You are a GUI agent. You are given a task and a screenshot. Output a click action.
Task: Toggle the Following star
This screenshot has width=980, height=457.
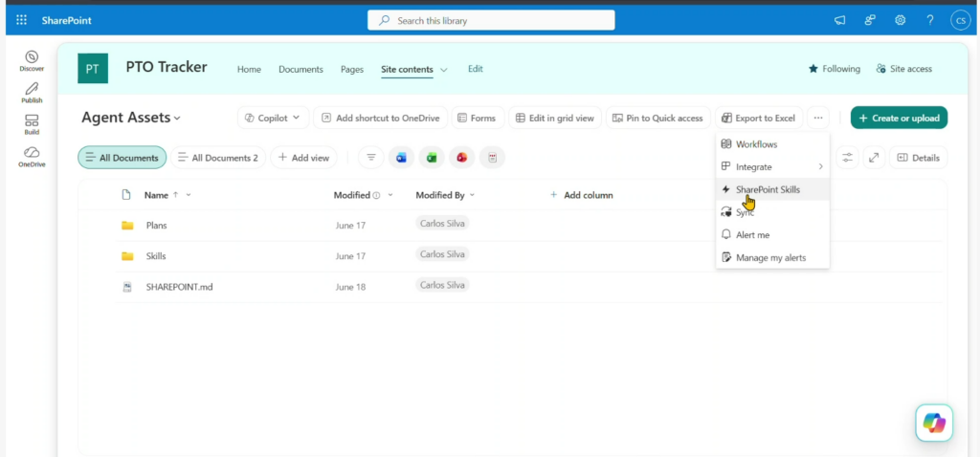pos(834,69)
